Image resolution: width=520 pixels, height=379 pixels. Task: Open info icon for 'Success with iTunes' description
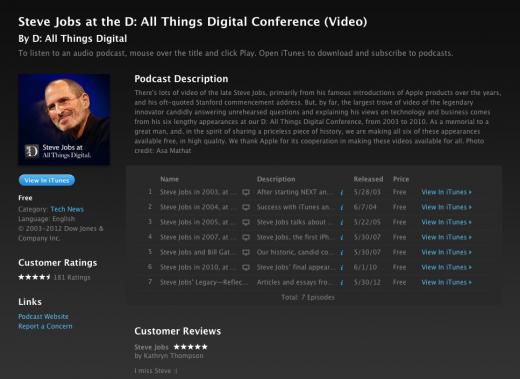(342, 208)
